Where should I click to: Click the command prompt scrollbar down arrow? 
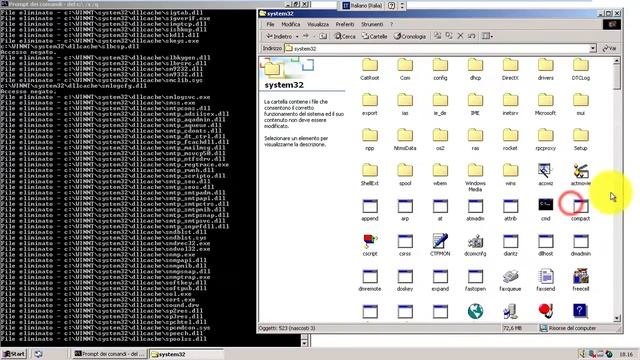(x=304, y=343)
